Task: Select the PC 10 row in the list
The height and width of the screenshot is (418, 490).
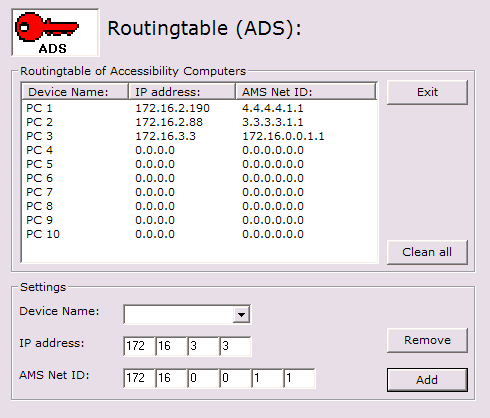Action: pyautogui.click(x=199, y=234)
